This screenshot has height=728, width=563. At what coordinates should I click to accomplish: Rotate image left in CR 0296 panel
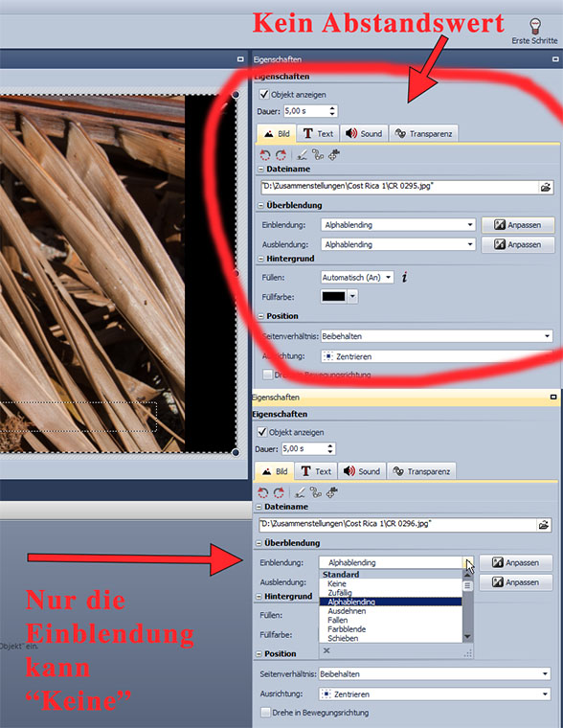263,492
